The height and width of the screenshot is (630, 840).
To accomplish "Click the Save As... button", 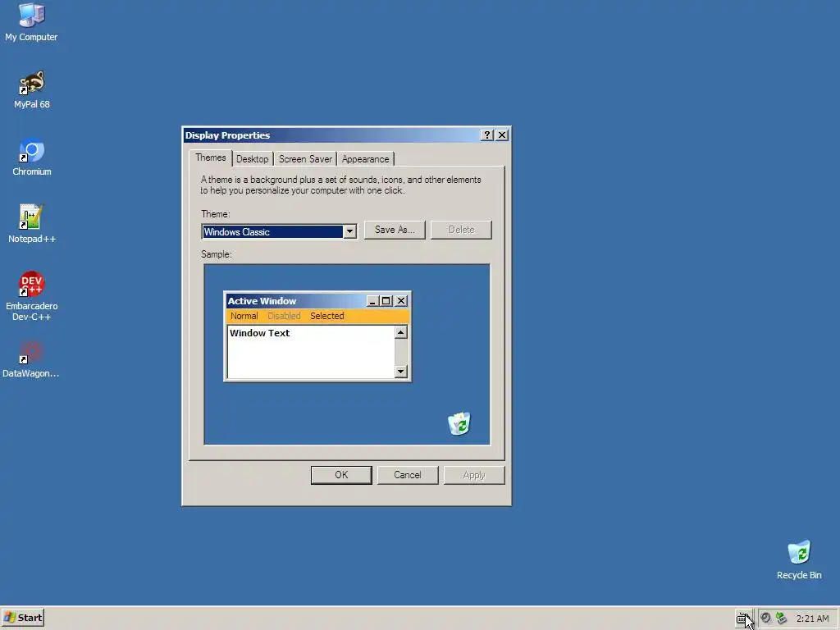I will coord(395,230).
